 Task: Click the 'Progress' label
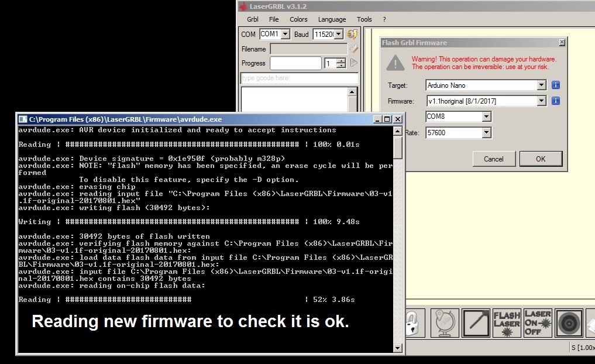click(x=253, y=63)
